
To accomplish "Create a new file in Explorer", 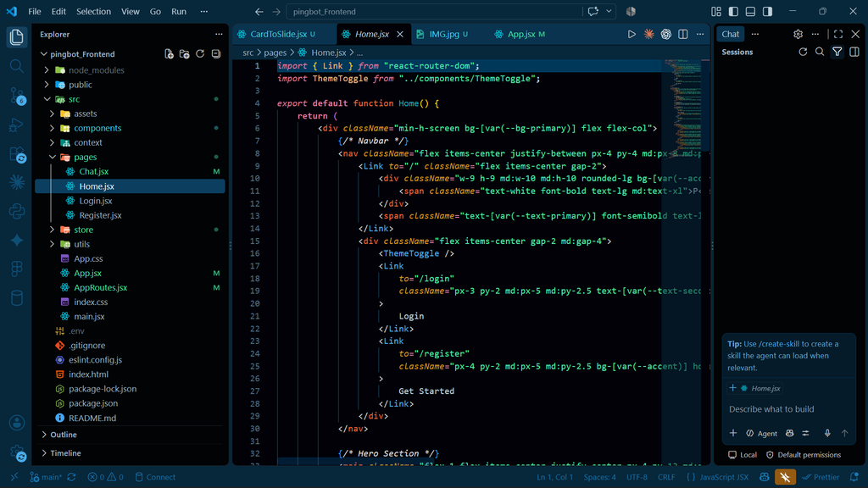I will click(169, 53).
